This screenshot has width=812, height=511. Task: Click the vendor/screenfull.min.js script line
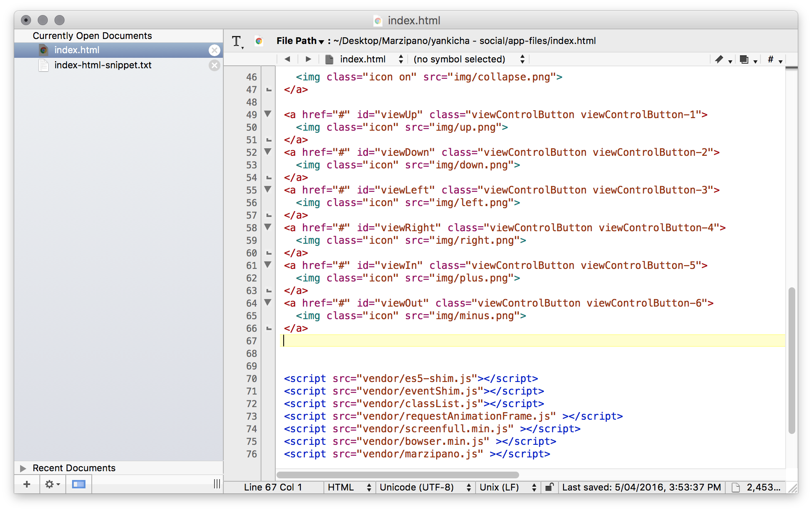(x=432, y=428)
